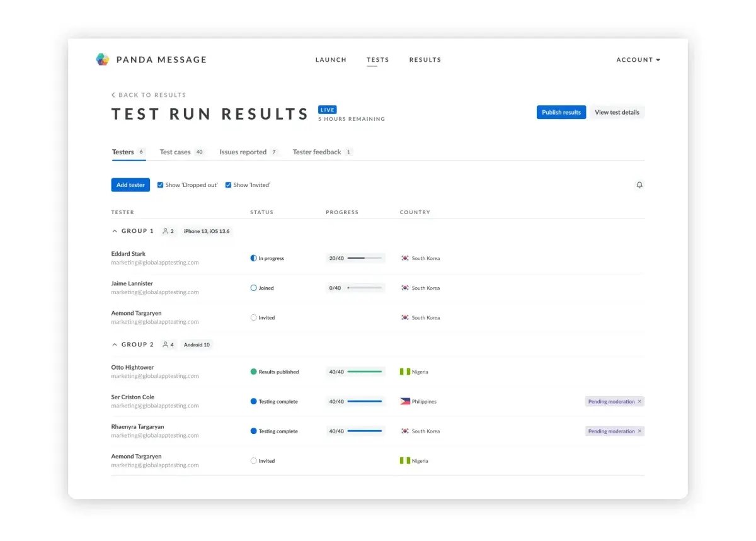Remove Rhaenyra Targaryen's Pending moderation flag

click(639, 431)
